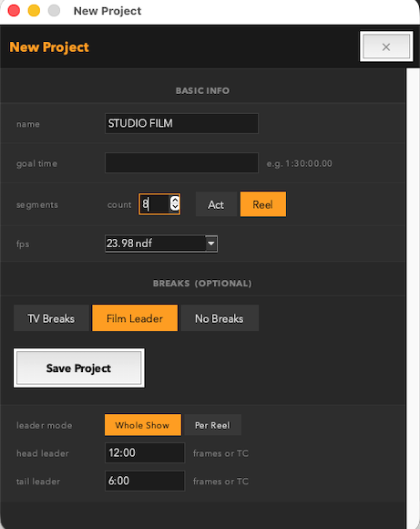Increase segment count with up stepper arrow
420x529 pixels.
(175, 200)
